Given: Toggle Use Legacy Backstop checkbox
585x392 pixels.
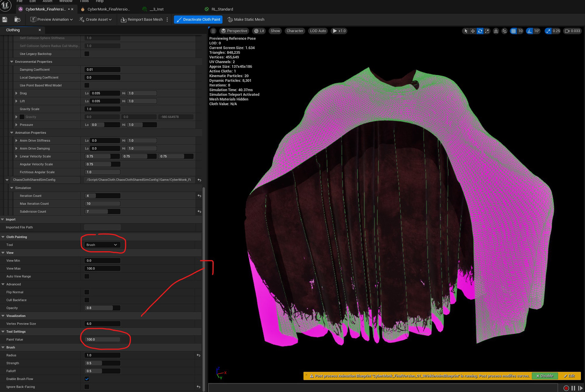Looking at the screenshot, I should [87, 54].
